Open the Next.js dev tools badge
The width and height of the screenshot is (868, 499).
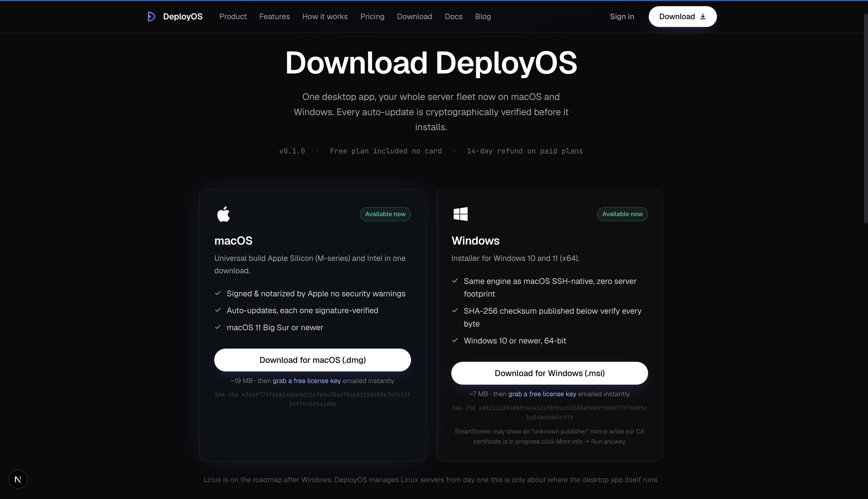coord(18,479)
